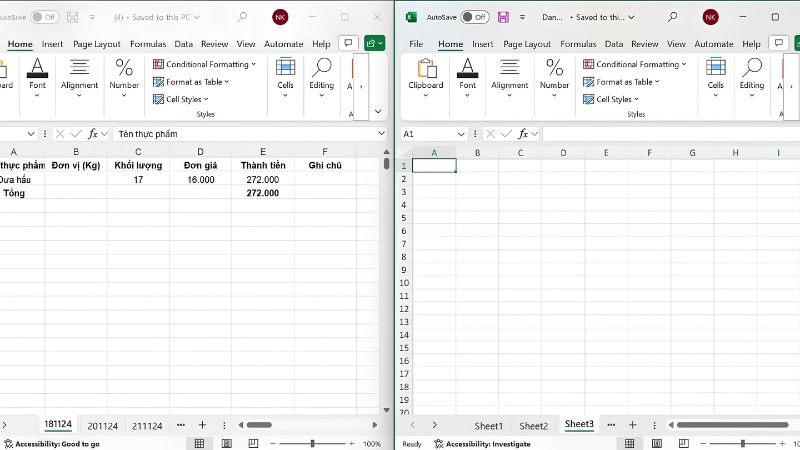Switch to Sheet2 tab in right window
800x450 pixels.
(533, 426)
